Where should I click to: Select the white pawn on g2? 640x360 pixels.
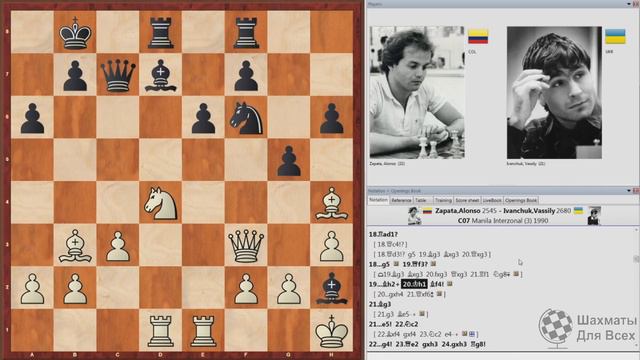click(x=289, y=289)
